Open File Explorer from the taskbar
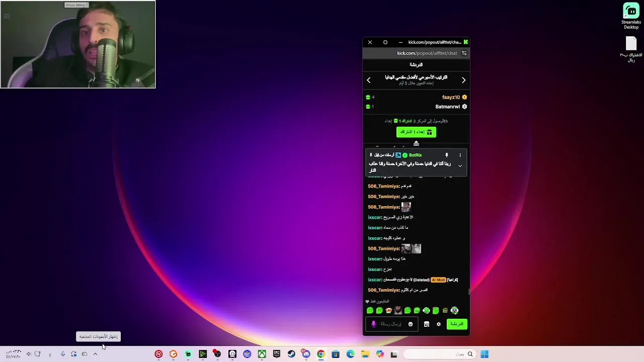Screen dimensions: 644x362 pos(365,354)
